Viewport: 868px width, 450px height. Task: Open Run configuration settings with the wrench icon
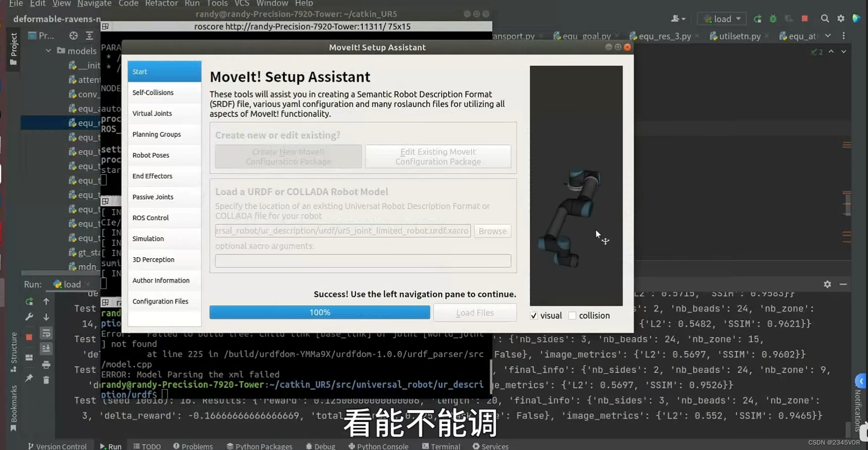29,317
